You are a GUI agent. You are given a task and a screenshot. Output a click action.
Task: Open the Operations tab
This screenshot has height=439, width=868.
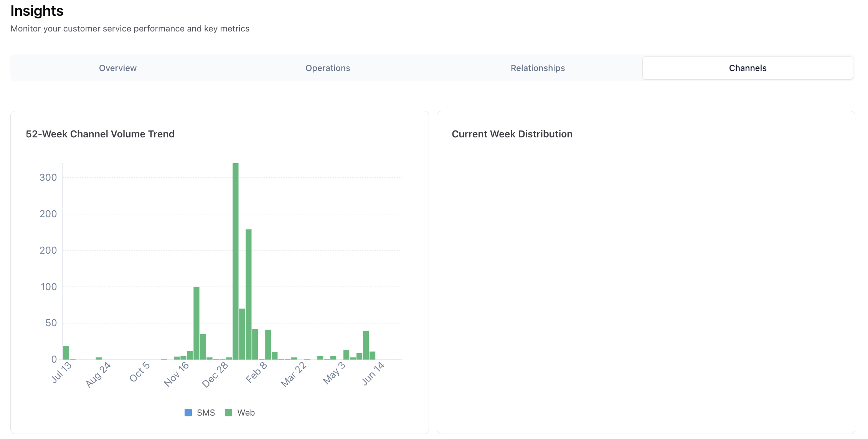click(x=328, y=68)
